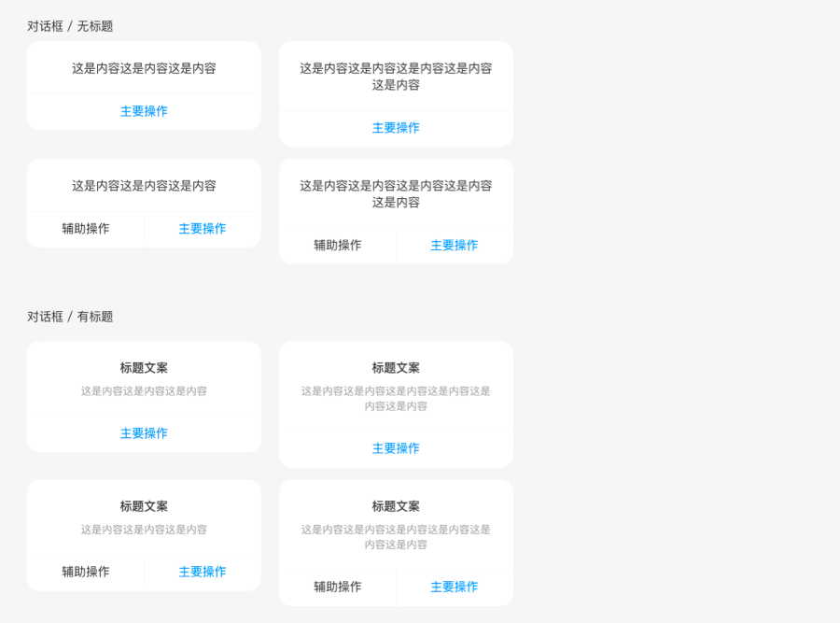This screenshot has width=840, height=623.
Task: Click 主要操作 in the wide titled single-button dialog
Action: pos(396,448)
